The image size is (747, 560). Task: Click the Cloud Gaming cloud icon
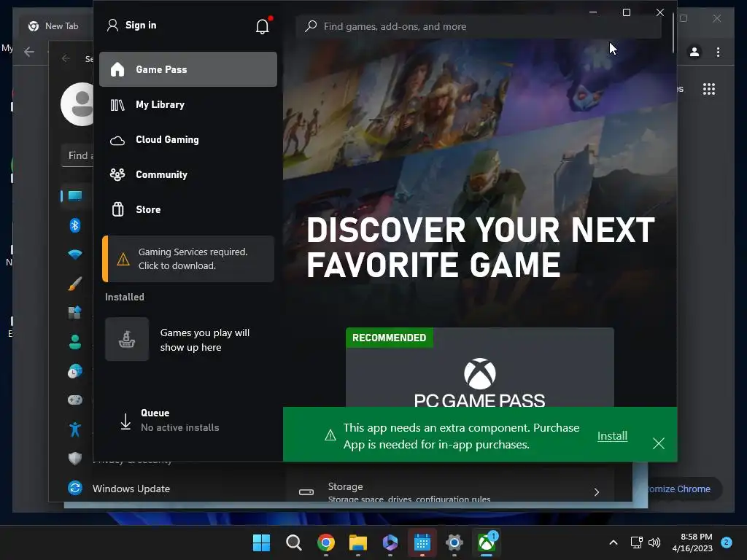[x=117, y=141]
